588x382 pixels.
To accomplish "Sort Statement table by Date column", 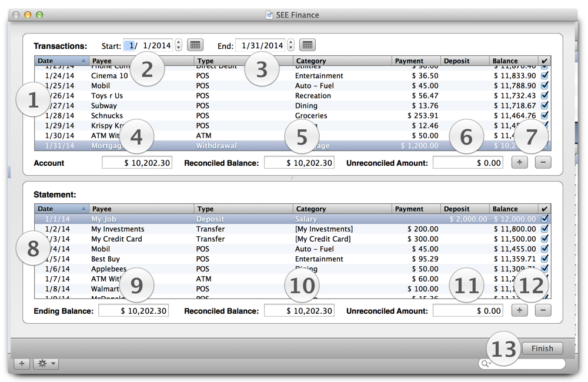I will point(62,209).
